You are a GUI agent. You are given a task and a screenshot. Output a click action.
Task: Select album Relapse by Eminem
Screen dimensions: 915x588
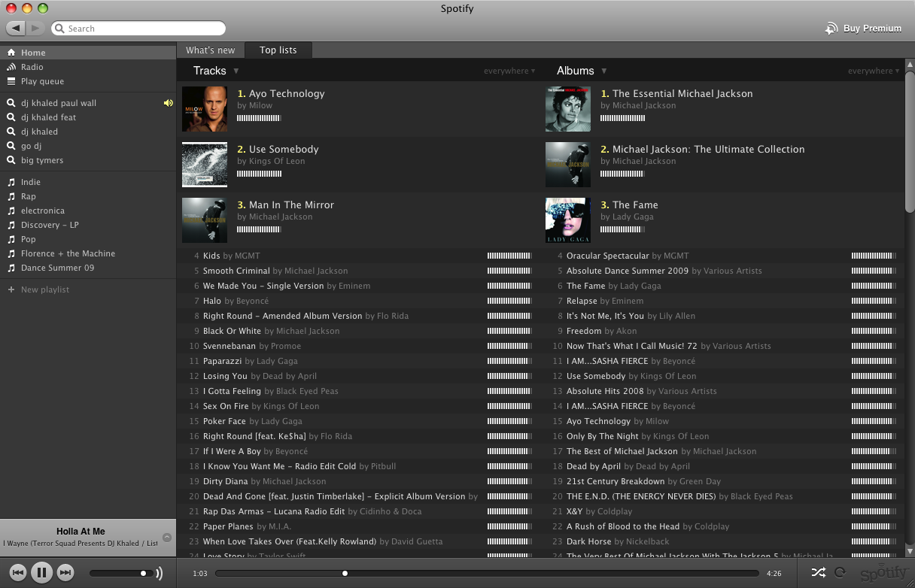[722, 301]
